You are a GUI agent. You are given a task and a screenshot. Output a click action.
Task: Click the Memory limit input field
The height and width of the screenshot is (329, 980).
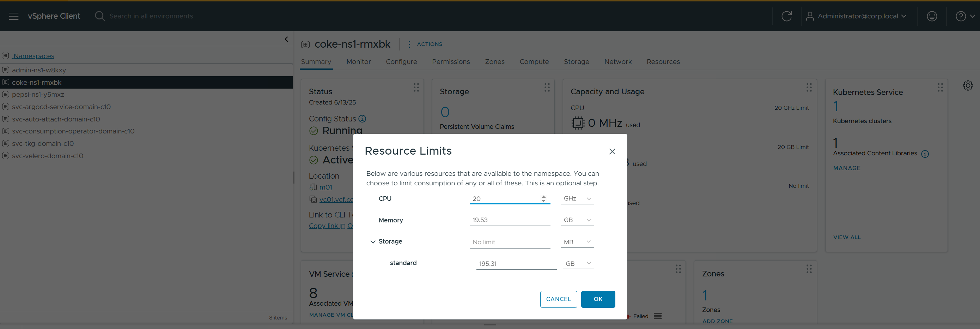pyautogui.click(x=509, y=220)
